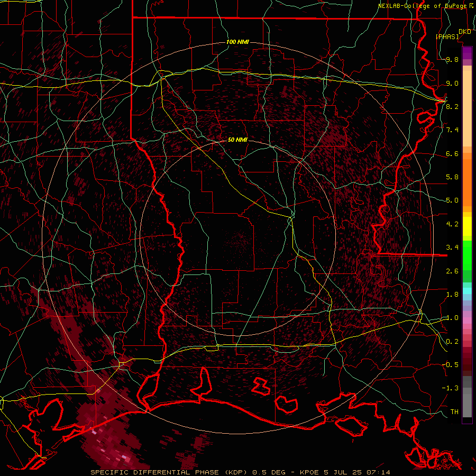Click the -1.3 value on the color scale
This screenshot has width=476, height=476.
450,388
